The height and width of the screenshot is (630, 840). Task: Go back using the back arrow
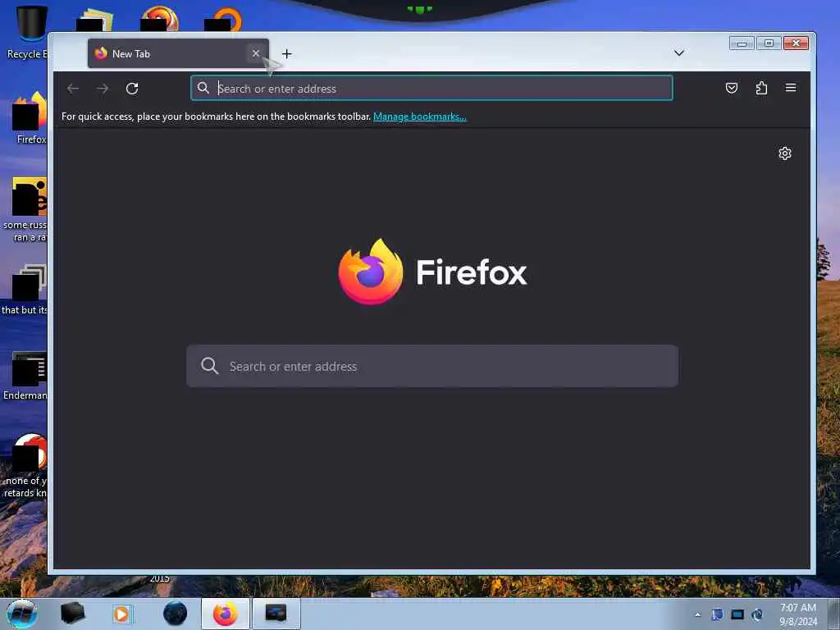click(x=73, y=89)
